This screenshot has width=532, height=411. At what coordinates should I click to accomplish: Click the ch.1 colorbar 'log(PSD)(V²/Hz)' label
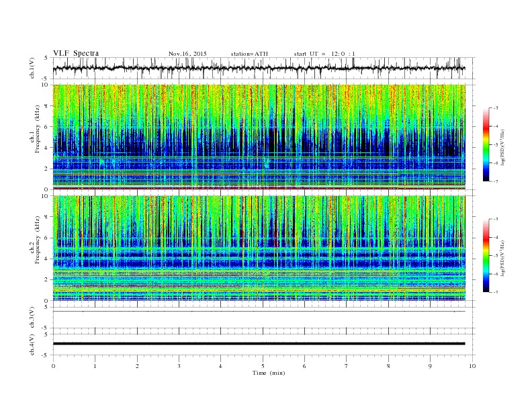502,148
